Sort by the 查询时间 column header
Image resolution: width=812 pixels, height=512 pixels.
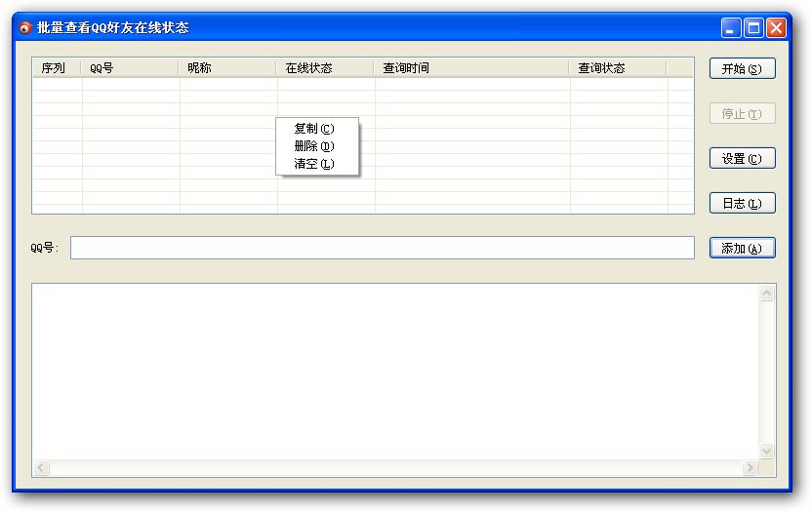(x=471, y=68)
